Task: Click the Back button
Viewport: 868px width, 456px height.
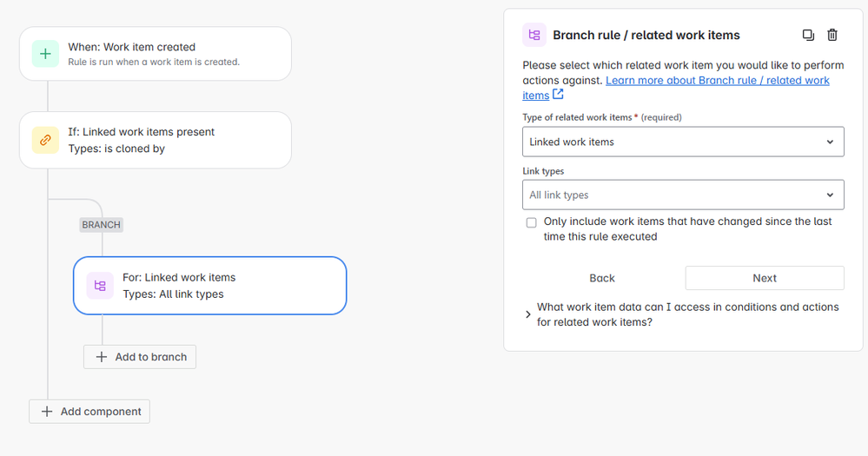Action: [602, 278]
